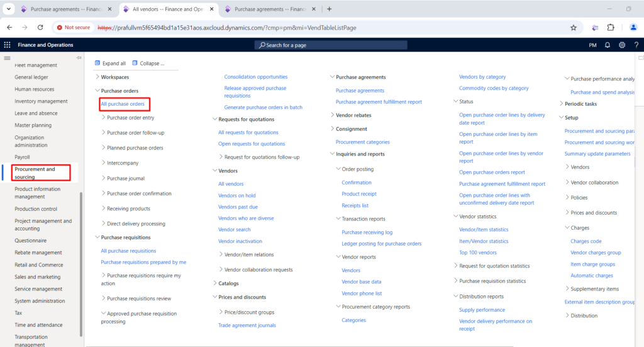The image size is (644, 347).
Task: Open the tab search dropdown arrow
Action: pyautogui.click(x=8, y=9)
